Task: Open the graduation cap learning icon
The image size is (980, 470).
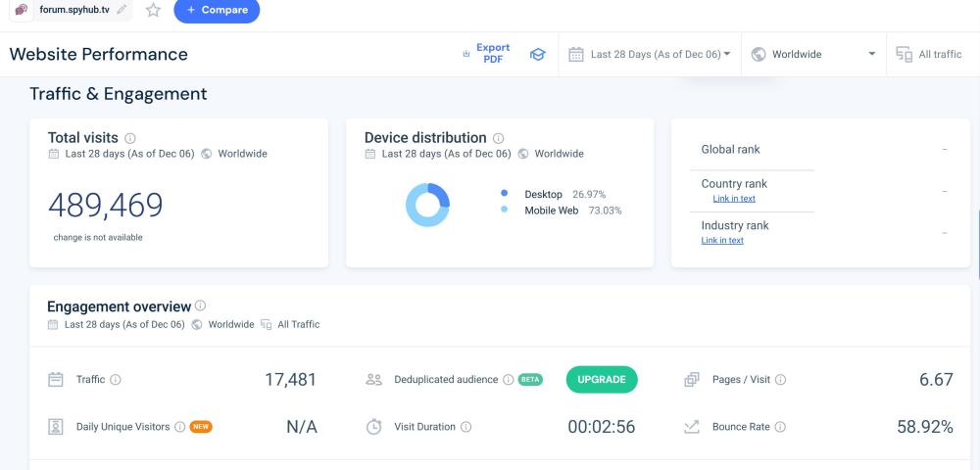Action: [x=537, y=55]
